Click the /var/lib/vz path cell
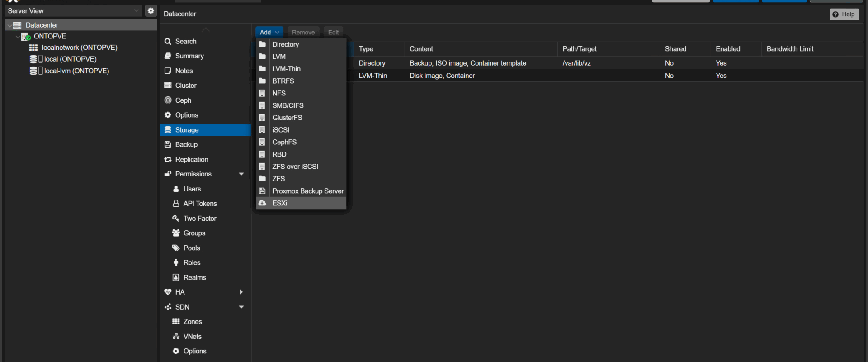The width and height of the screenshot is (868, 362). (609, 63)
